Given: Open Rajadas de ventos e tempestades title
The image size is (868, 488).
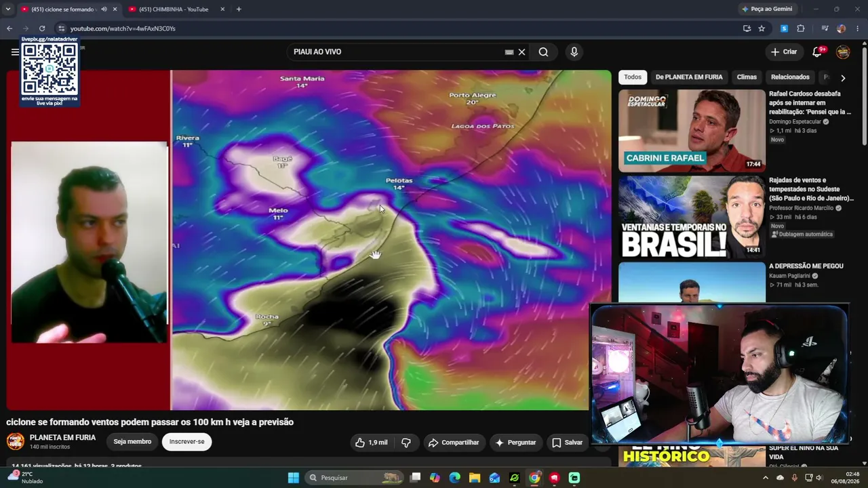Looking at the screenshot, I should tap(811, 189).
